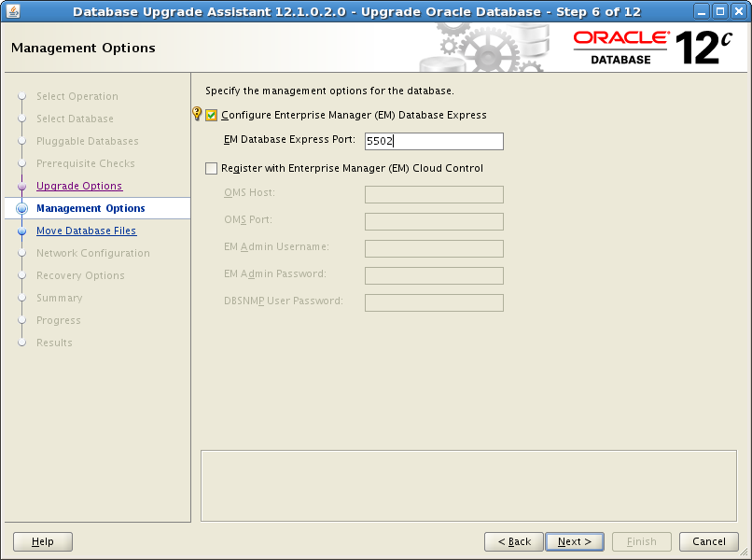Click the EM Database Express Port label
This screenshot has height=560, width=752.
coord(289,139)
